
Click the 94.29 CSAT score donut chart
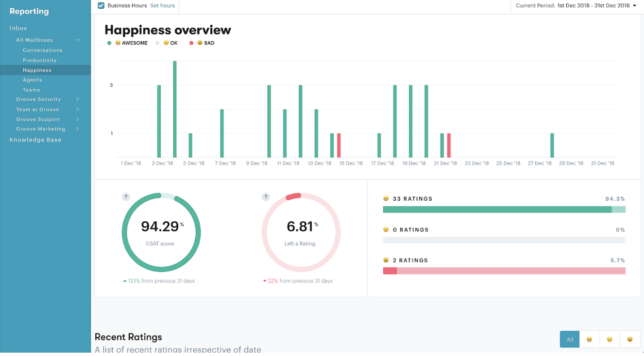[161, 232]
